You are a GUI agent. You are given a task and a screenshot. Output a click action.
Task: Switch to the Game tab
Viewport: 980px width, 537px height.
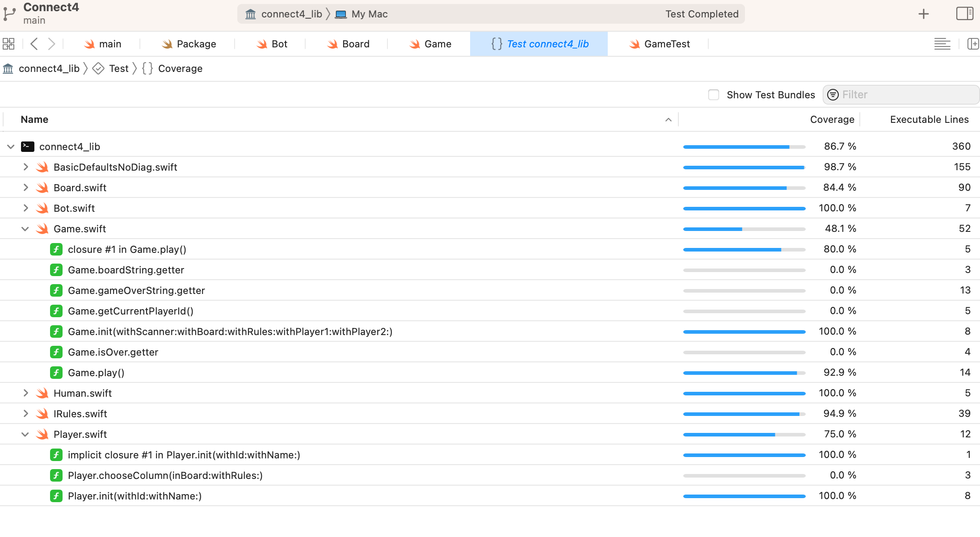pos(430,44)
